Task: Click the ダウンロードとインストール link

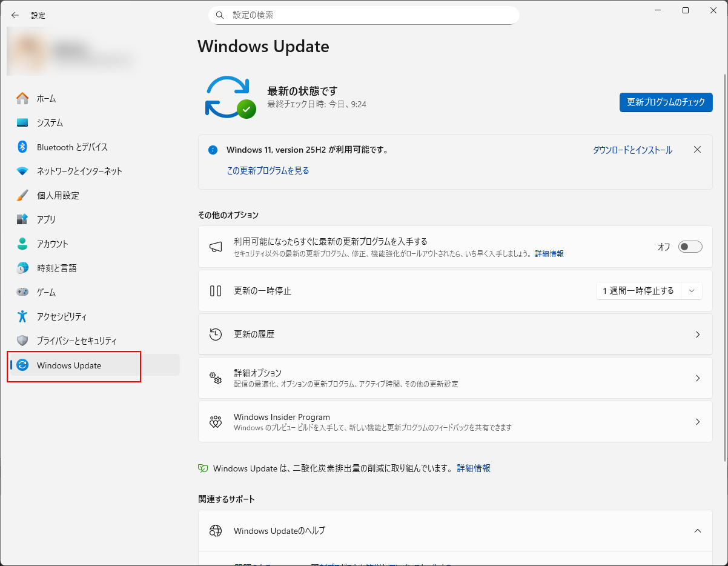Action: point(632,150)
